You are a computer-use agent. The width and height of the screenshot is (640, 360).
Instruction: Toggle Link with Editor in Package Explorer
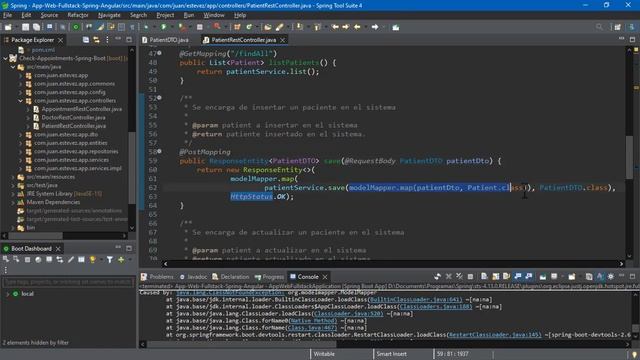coord(96,40)
